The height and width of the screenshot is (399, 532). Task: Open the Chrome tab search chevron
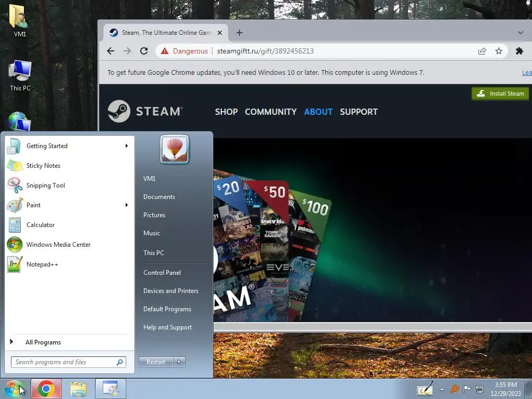[520, 33]
